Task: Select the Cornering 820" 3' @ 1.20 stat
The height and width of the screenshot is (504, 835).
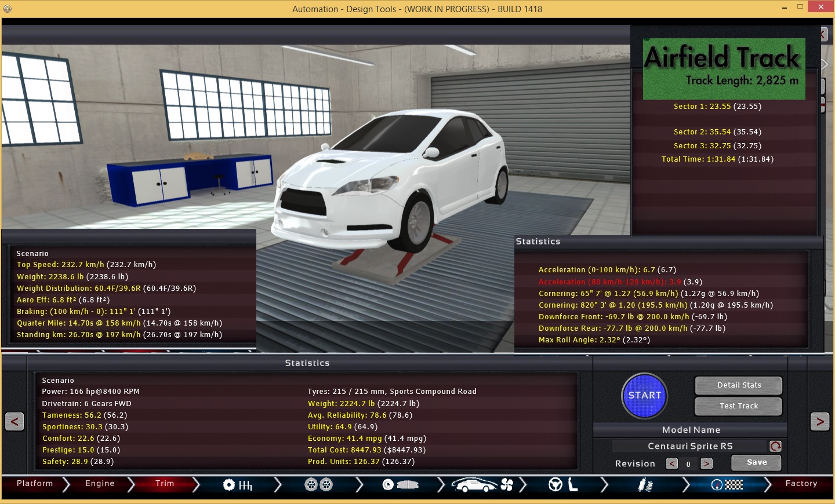Action: 656,305
